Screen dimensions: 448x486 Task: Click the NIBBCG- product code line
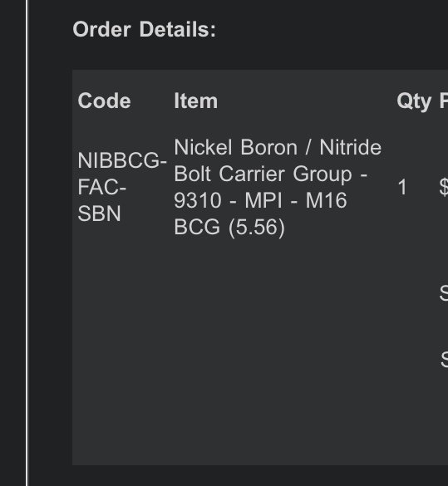pos(122,160)
